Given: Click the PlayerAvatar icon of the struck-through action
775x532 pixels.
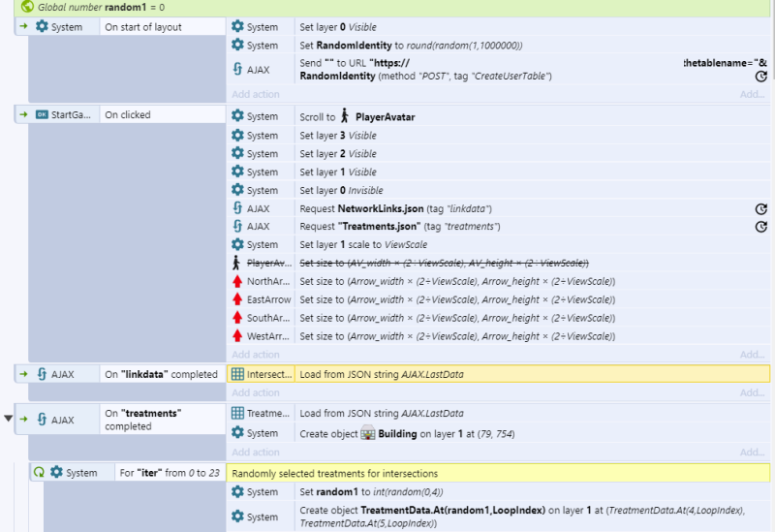Looking at the screenshot, I should pos(237,263).
